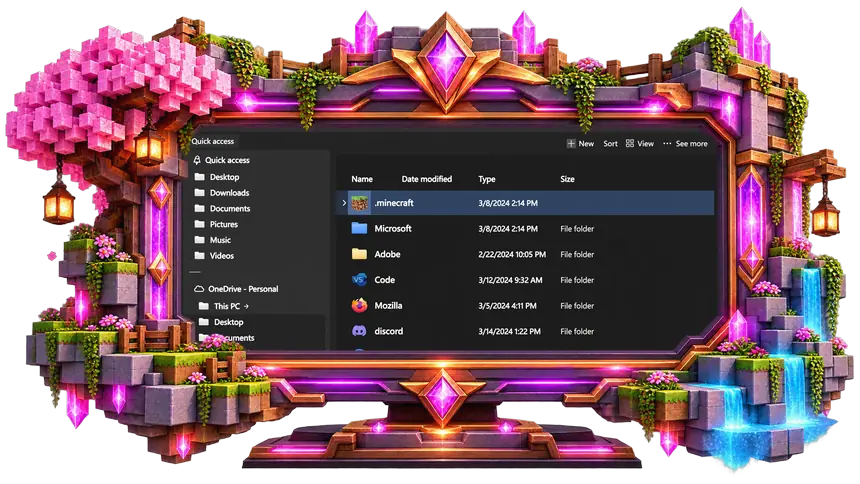Click the Pictures folder icon in sidebar

200,224
